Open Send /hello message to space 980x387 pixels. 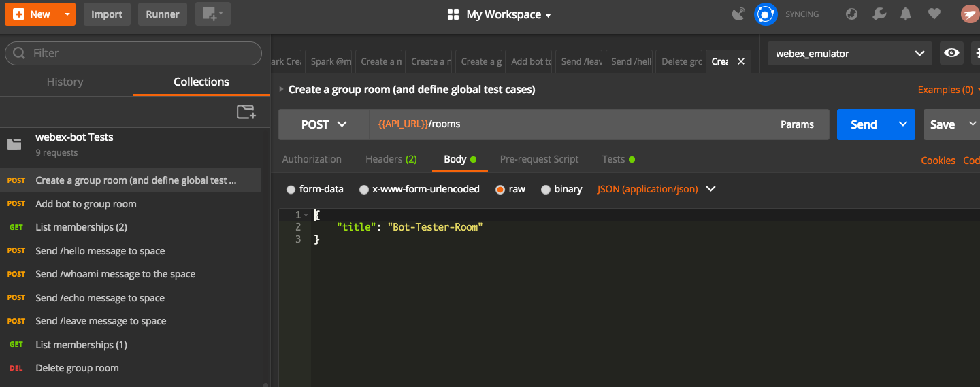(x=131, y=251)
